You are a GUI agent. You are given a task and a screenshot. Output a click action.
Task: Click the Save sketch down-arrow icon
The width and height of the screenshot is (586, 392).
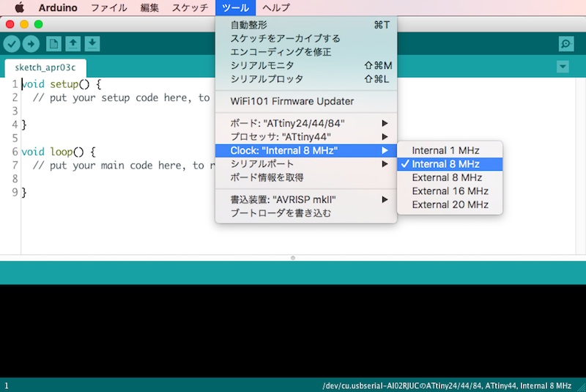(92, 44)
